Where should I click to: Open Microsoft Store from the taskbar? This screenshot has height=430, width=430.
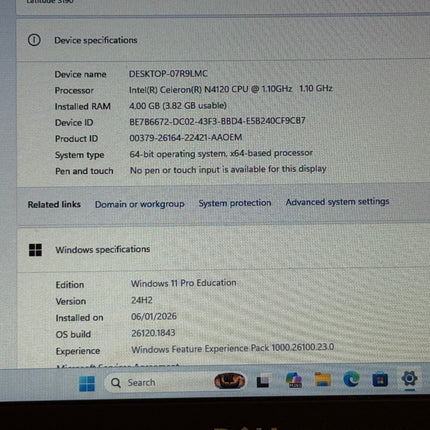coord(380,379)
